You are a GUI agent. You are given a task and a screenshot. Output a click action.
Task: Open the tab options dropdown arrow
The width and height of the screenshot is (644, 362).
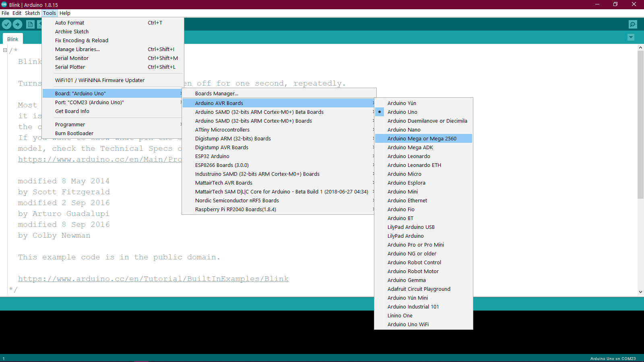(631, 37)
